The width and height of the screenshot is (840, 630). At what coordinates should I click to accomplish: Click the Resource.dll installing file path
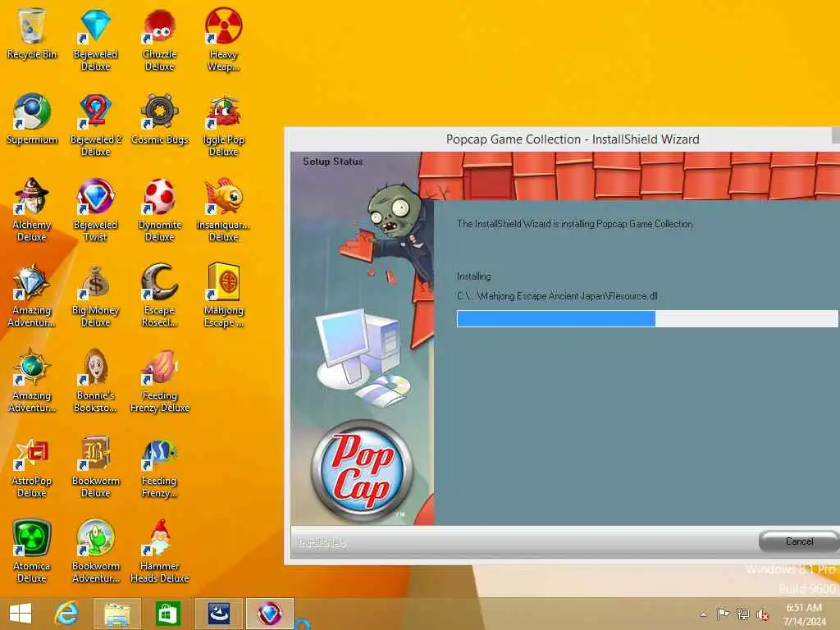point(557,296)
